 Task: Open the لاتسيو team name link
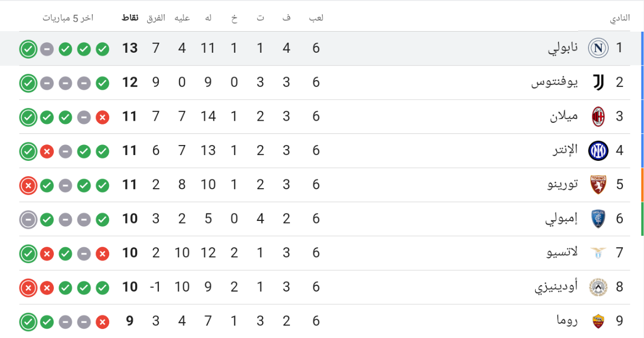pyautogui.click(x=562, y=253)
